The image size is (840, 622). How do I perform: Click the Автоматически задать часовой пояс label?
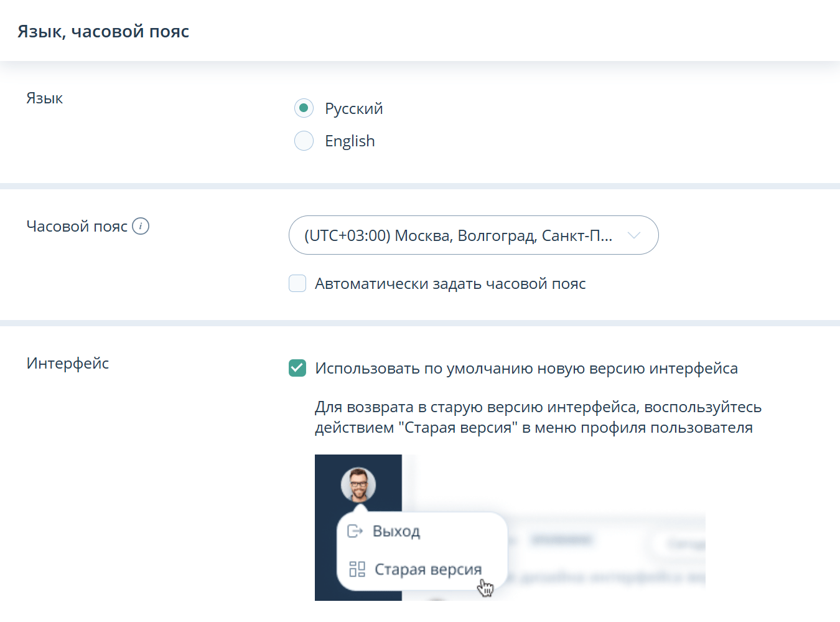pos(450,283)
